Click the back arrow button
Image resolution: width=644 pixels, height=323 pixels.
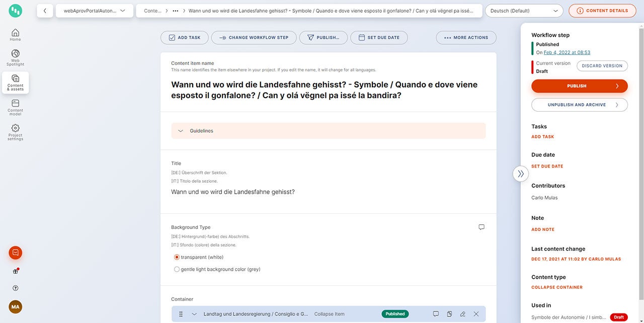[45, 11]
